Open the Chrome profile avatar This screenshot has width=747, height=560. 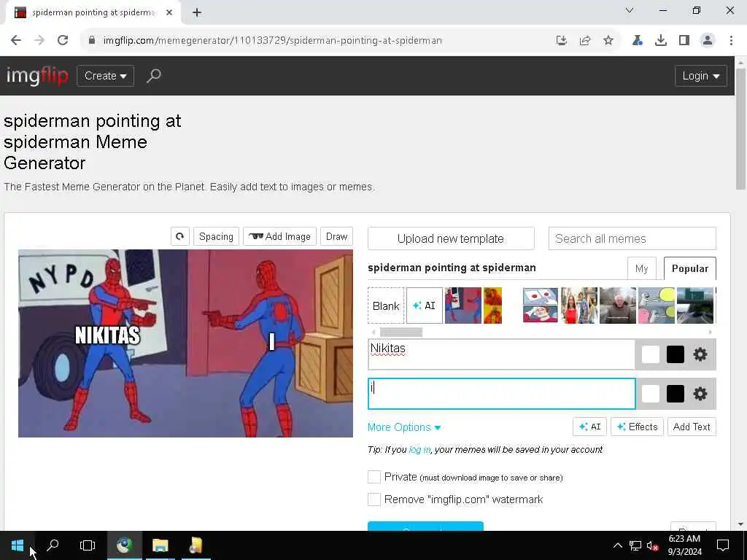point(708,41)
